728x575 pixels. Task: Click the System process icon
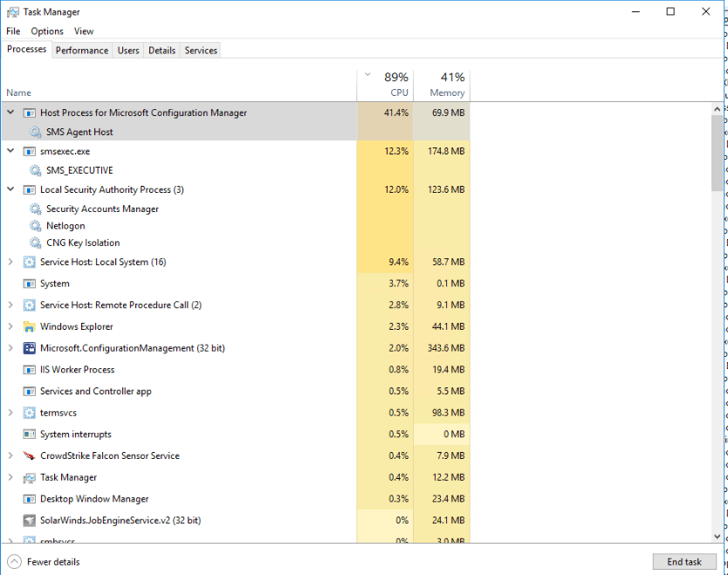click(30, 284)
